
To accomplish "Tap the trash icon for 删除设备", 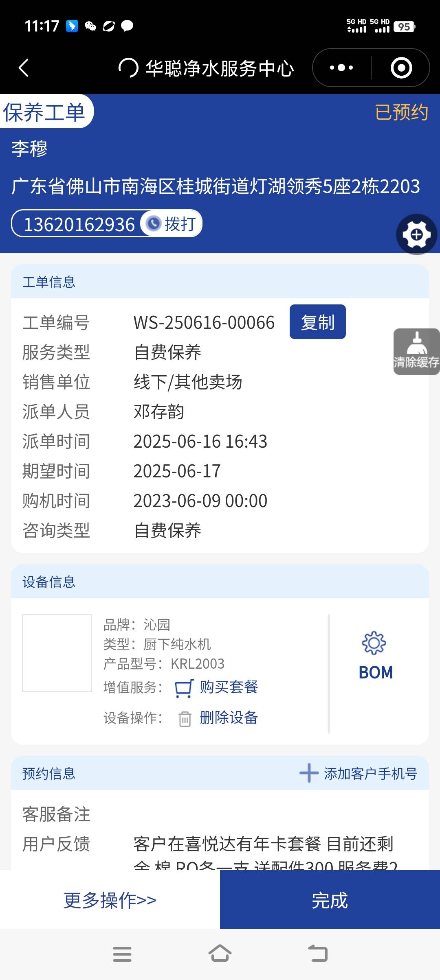I will (185, 719).
